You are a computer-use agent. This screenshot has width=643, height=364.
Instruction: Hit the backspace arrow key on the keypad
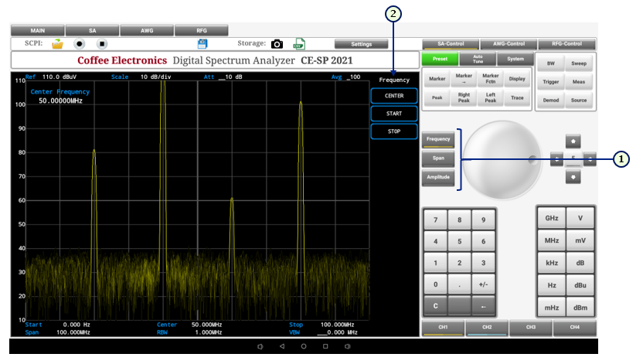click(484, 306)
